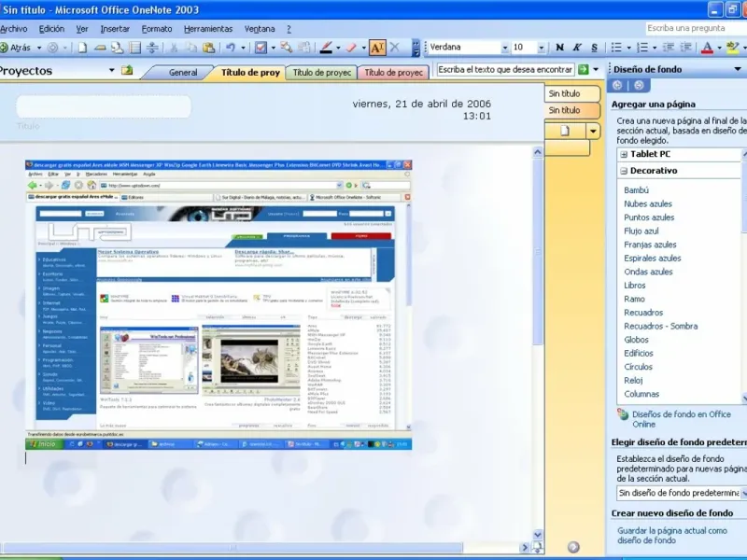747x560 pixels.
Task: Open the Diseño de fondo pane dropdown
Action: (738, 69)
